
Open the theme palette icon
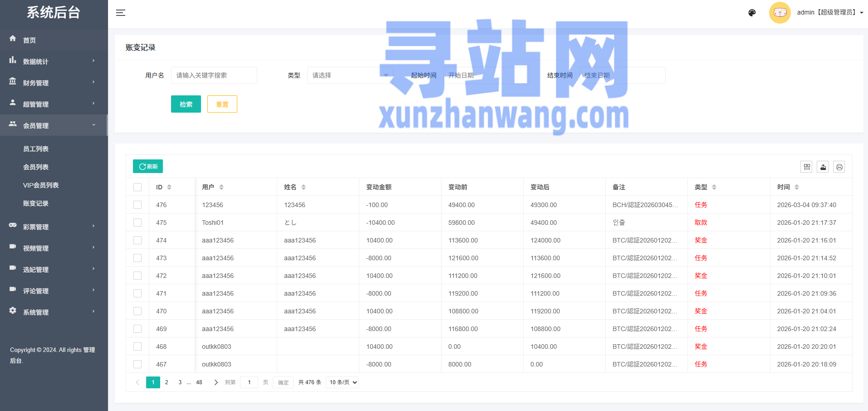(752, 13)
